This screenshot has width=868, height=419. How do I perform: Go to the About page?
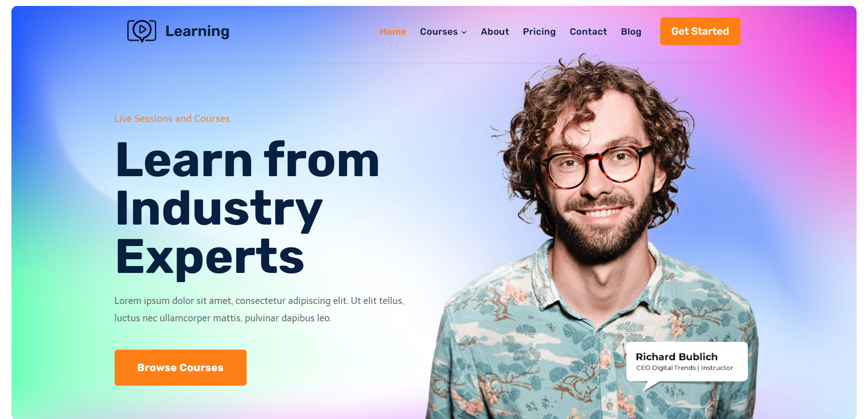(495, 31)
